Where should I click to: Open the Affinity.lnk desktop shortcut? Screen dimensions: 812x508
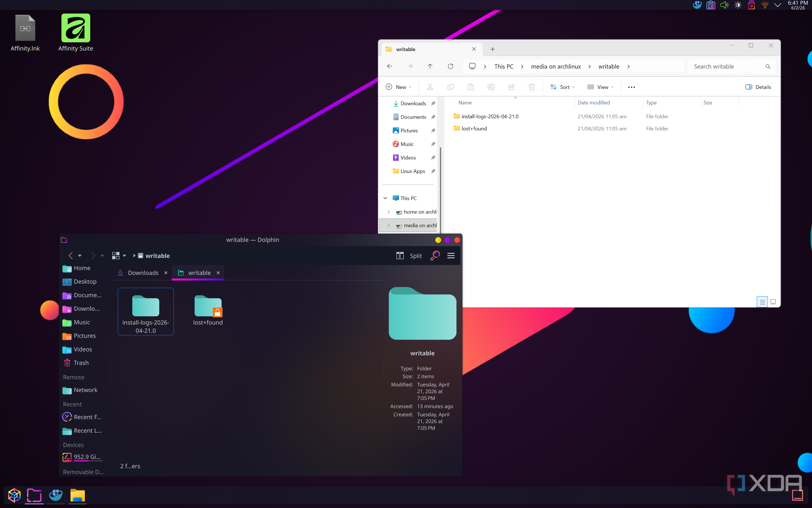(25, 32)
